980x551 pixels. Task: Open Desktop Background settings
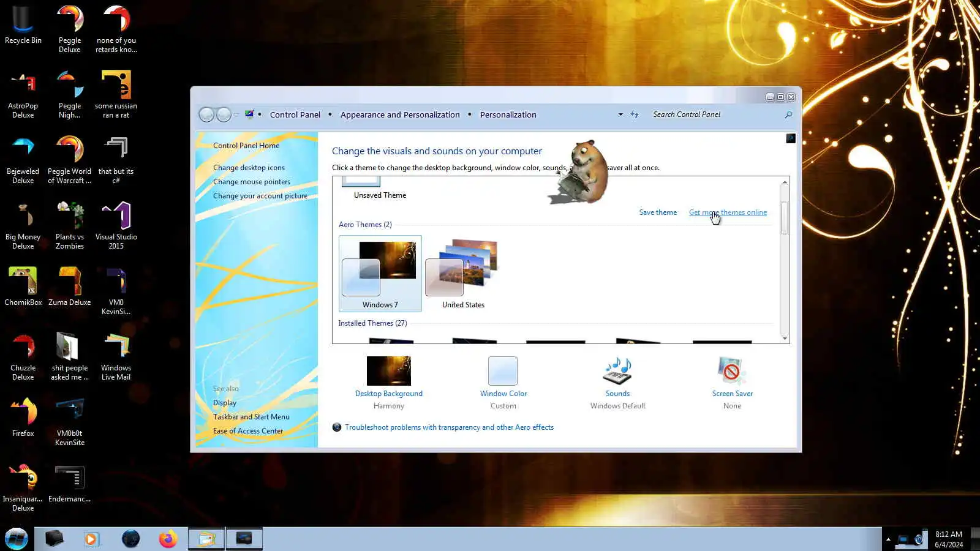coord(389,383)
